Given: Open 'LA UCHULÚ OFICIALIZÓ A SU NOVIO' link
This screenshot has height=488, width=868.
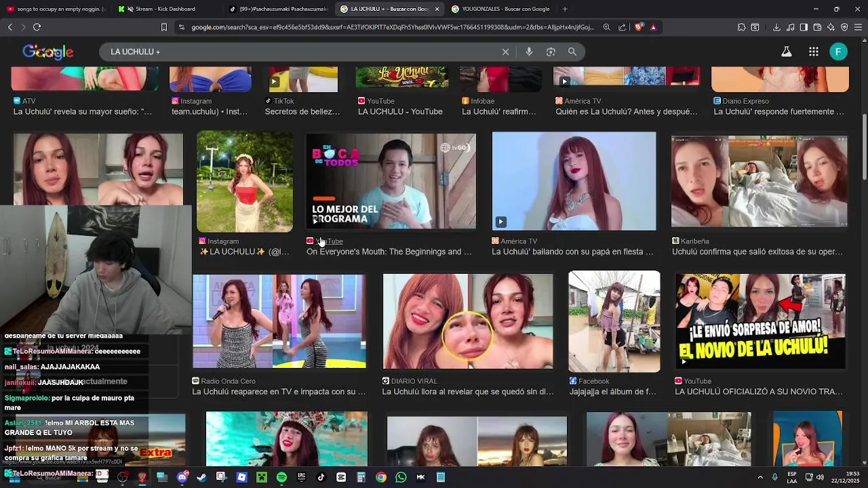Looking at the screenshot, I should coord(759,392).
